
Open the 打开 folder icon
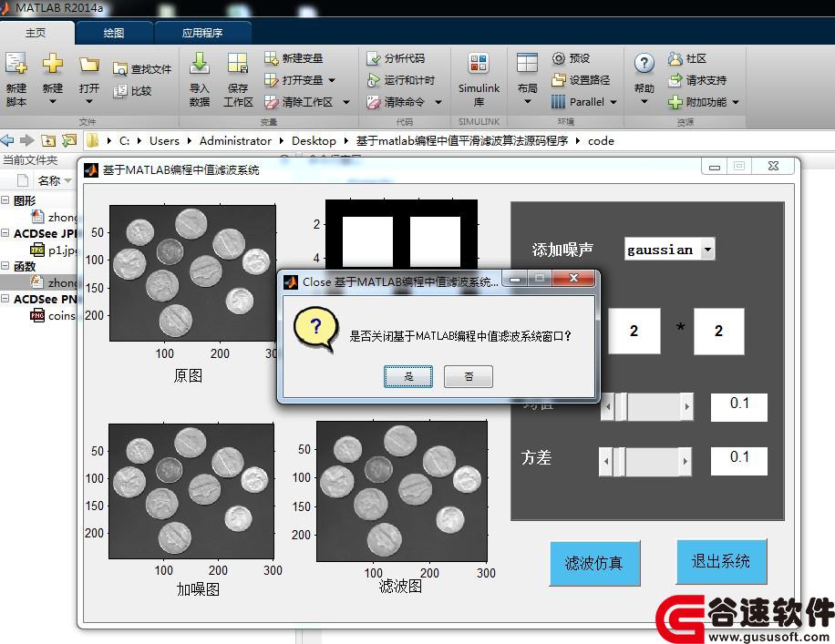point(89,65)
